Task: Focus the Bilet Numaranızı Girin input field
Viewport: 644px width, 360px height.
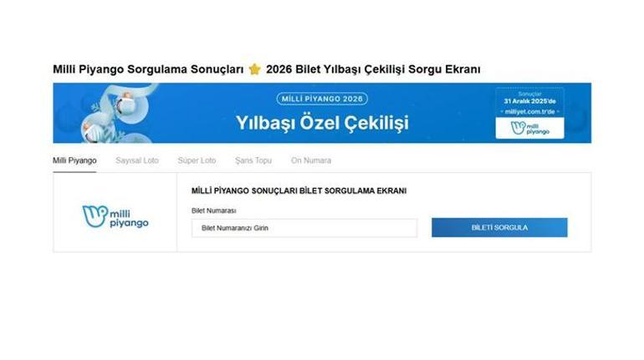Action: 304,228
